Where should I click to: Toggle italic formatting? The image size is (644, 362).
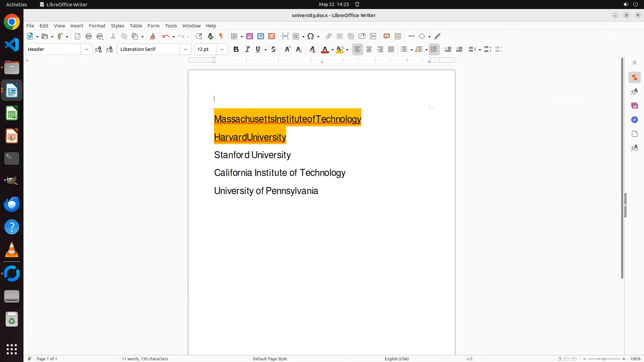click(x=247, y=50)
